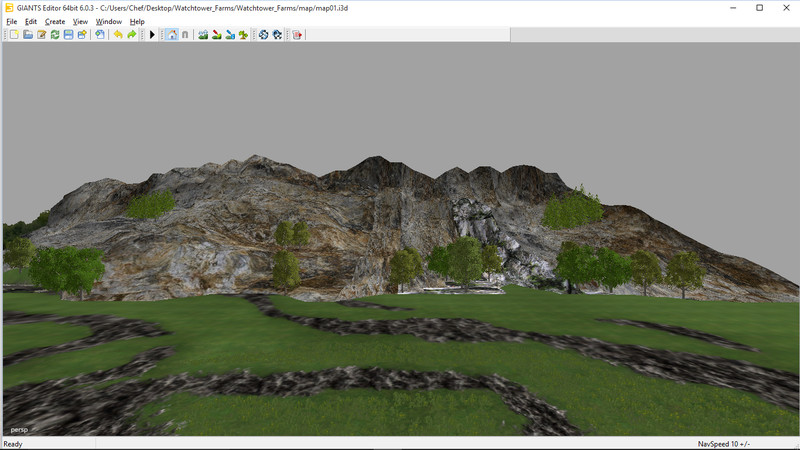The image size is (800, 450).
Task: Click the Open folder toolbar icon
Action: pos(28,35)
